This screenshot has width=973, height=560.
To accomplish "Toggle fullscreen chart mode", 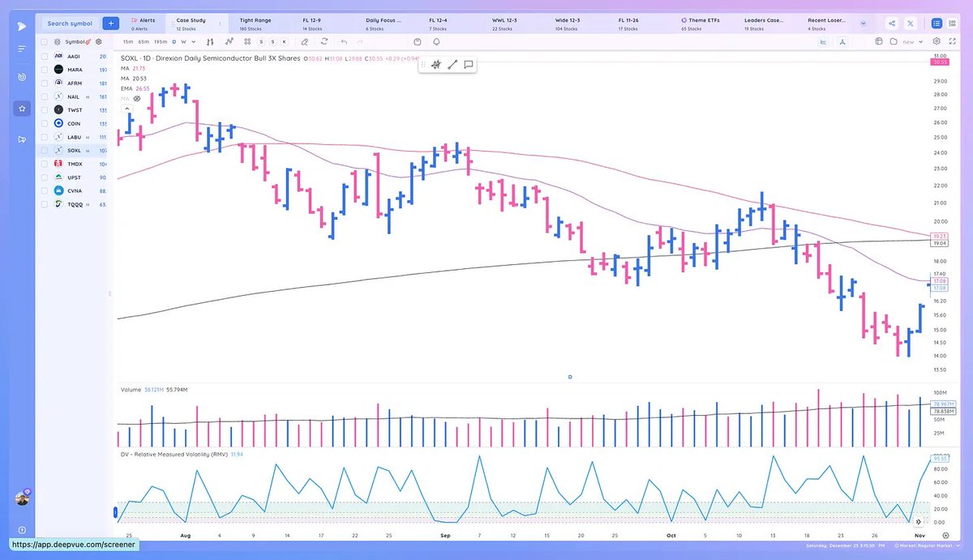I will tap(952, 41).
